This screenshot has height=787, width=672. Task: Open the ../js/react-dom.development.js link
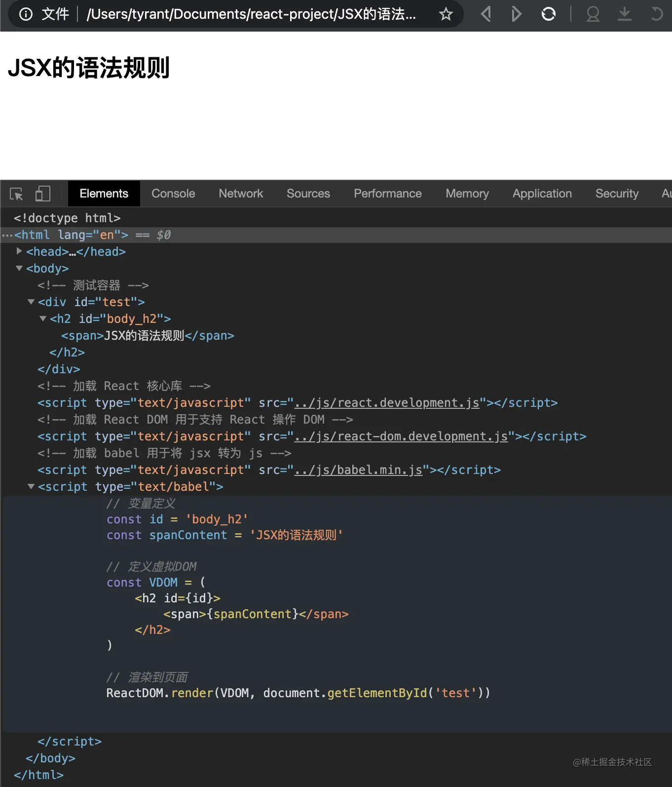(x=401, y=436)
